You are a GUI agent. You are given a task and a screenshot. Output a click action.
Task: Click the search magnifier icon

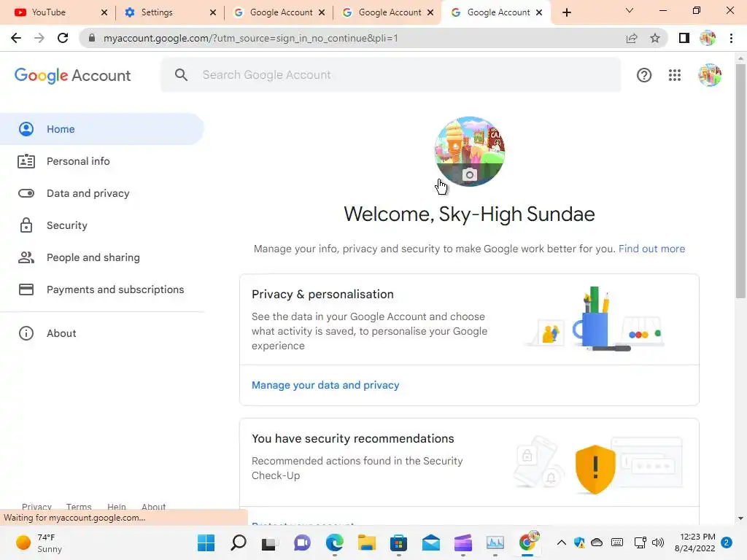coord(181,75)
